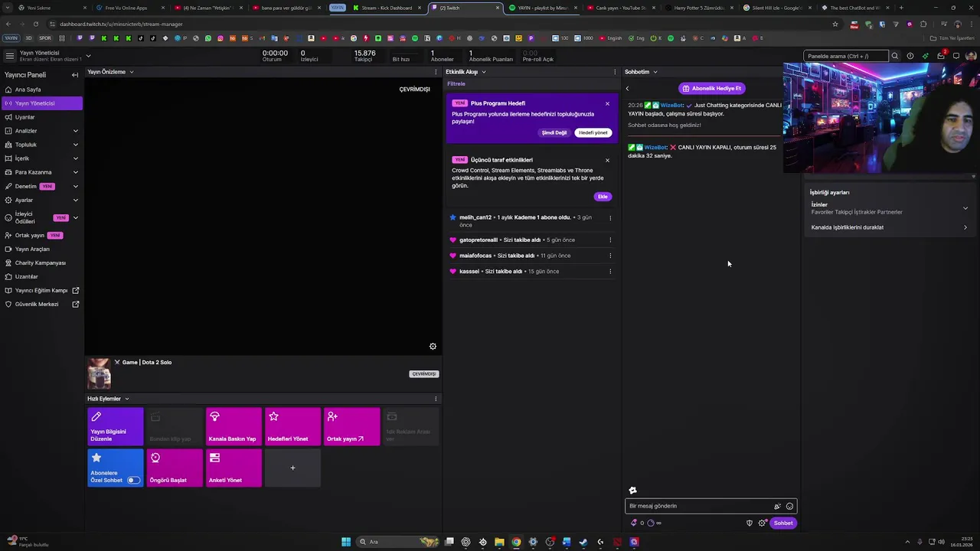This screenshot has width=980, height=551.
Task: Expand Para Kazanma in the sidebar
Action: 75,172
